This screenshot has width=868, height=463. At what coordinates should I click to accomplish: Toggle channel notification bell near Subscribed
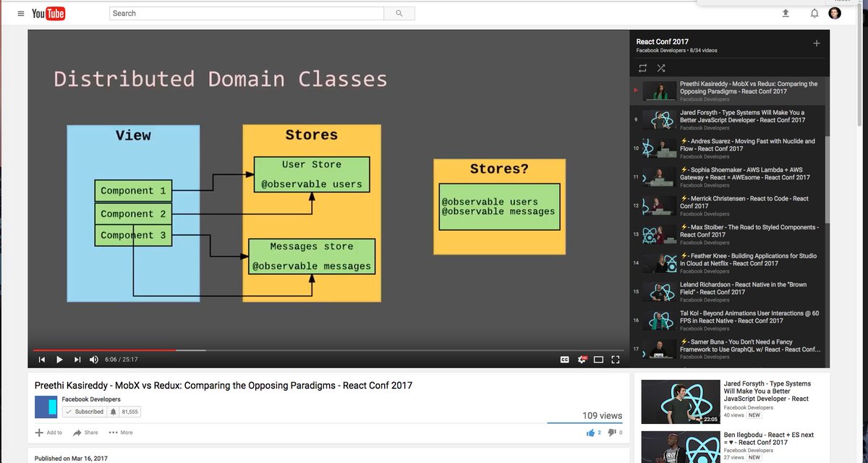[113, 412]
